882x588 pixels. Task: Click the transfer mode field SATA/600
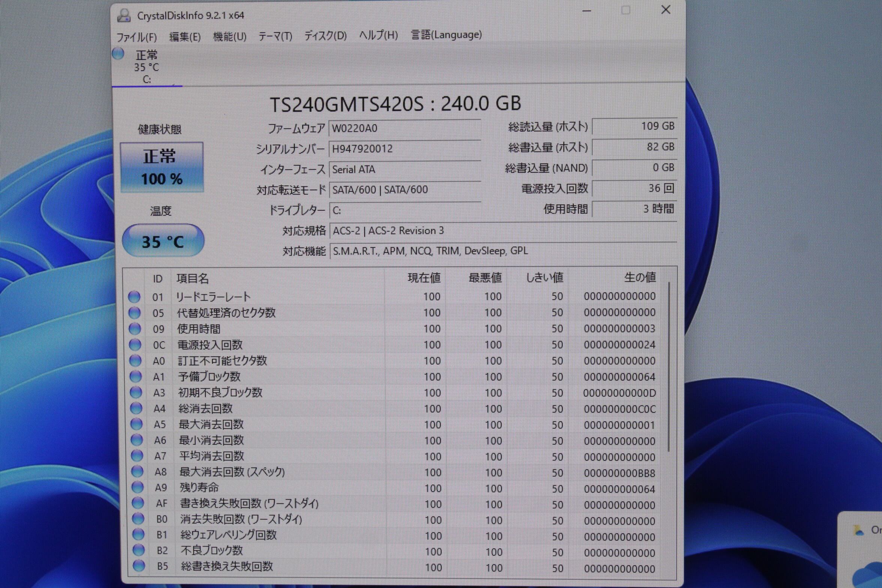[x=405, y=190]
